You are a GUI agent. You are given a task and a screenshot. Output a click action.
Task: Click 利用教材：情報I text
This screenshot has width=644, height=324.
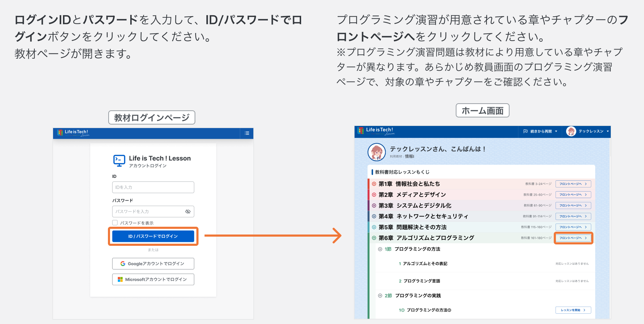[x=402, y=156]
